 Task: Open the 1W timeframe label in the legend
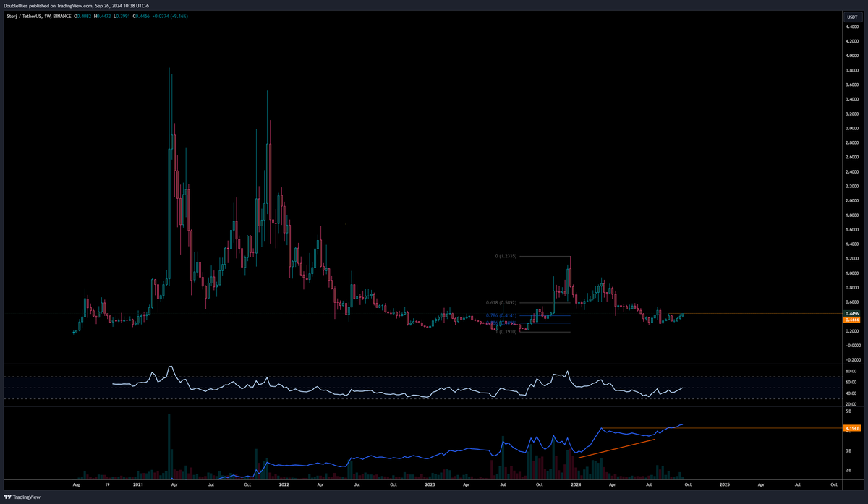(48, 16)
